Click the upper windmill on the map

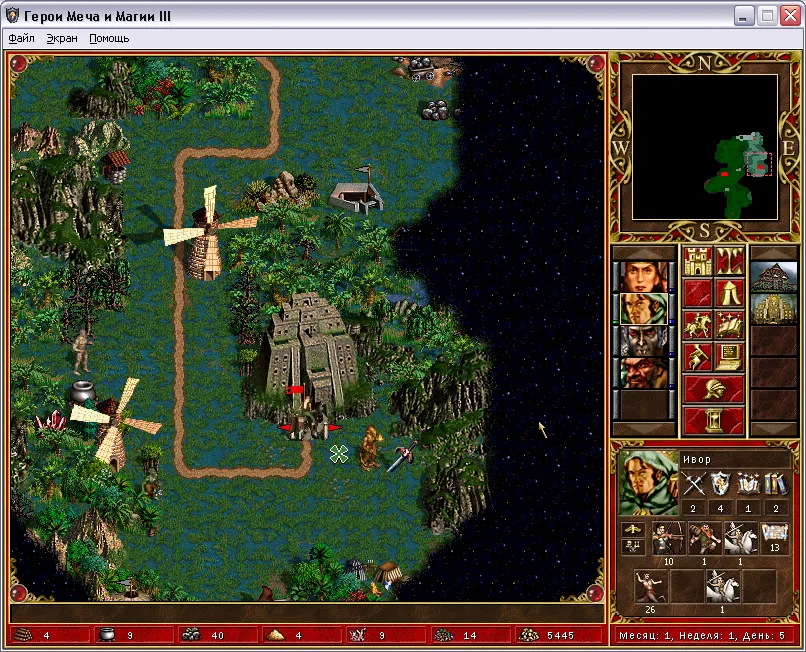[207, 234]
